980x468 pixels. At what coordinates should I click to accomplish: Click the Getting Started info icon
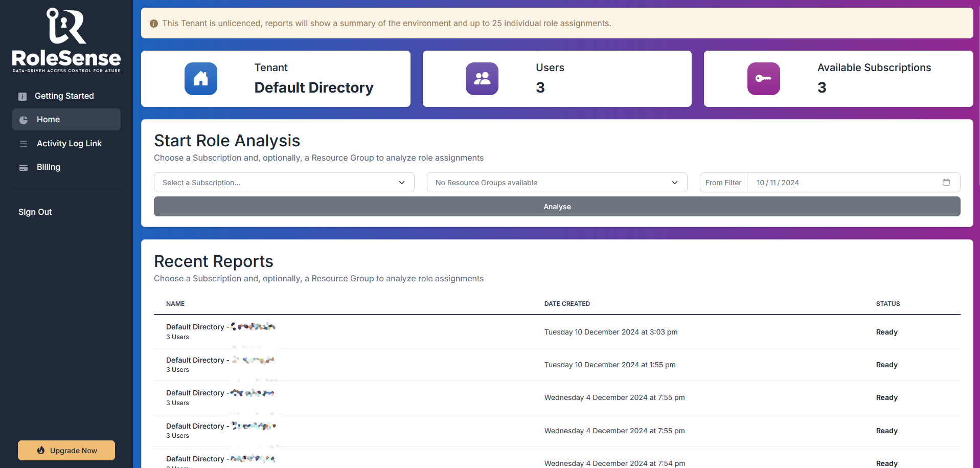pos(22,96)
